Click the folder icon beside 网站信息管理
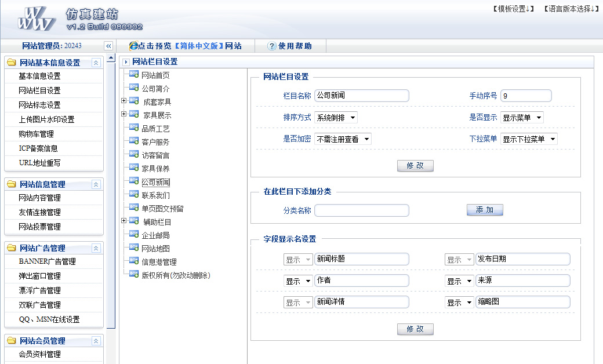Image resolution: width=603 pixels, height=364 pixels. click(11, 184)
